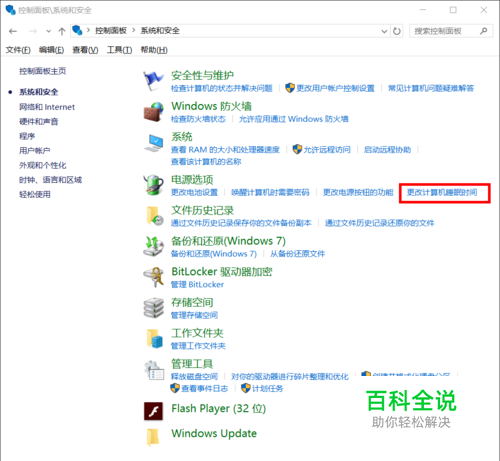
Task: Click the File History folder icon
Action: 155,216
